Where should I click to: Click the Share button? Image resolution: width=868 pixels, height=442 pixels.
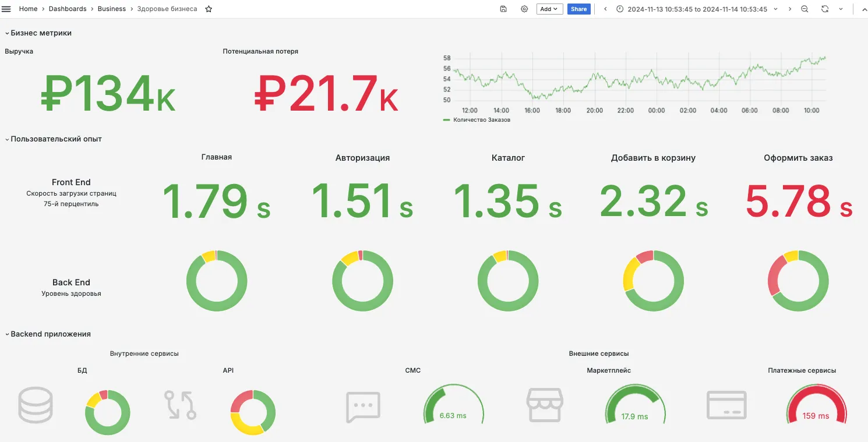579,9
